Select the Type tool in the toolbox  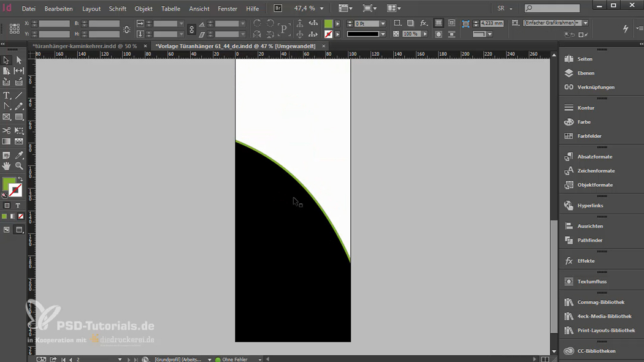(7, 96)
